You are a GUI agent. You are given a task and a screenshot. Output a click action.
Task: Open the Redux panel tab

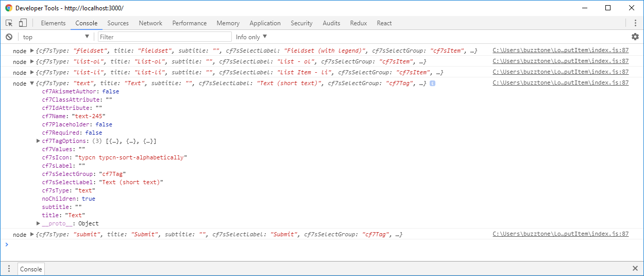pyautogui.click(x=358, y=23)
